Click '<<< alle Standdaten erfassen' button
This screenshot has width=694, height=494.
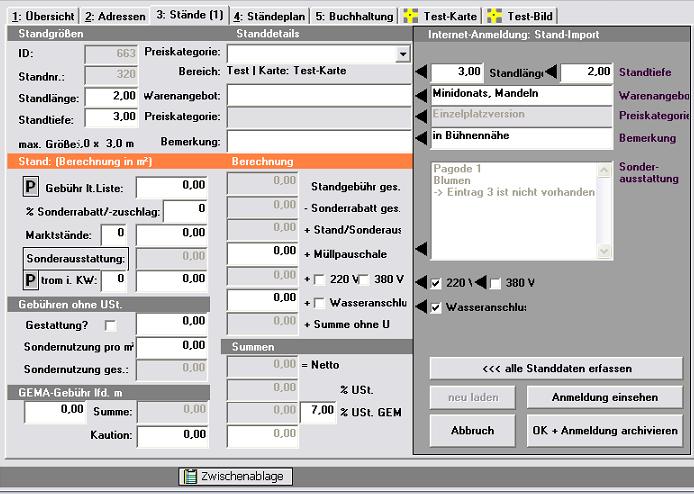[x=556, y=368]
